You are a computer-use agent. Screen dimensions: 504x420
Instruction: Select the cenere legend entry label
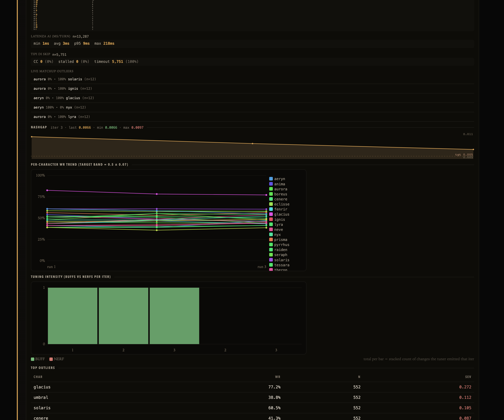tap(281, 199)
